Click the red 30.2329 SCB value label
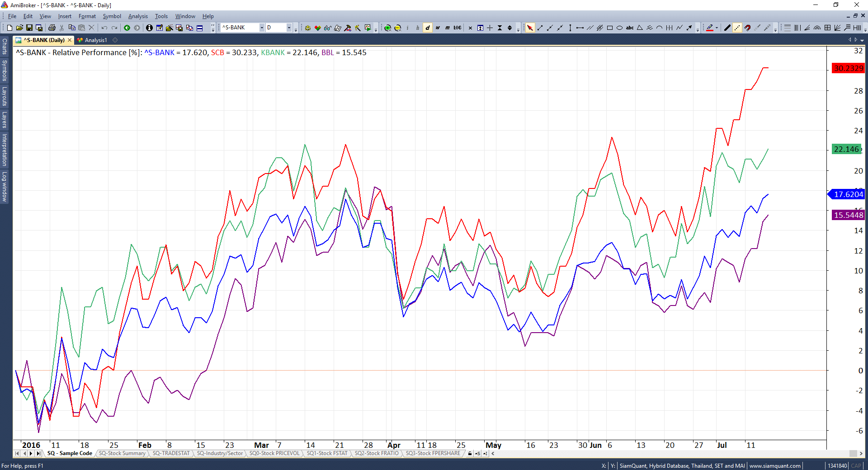This screenshot has width=868, height=470. coord(848,68)
